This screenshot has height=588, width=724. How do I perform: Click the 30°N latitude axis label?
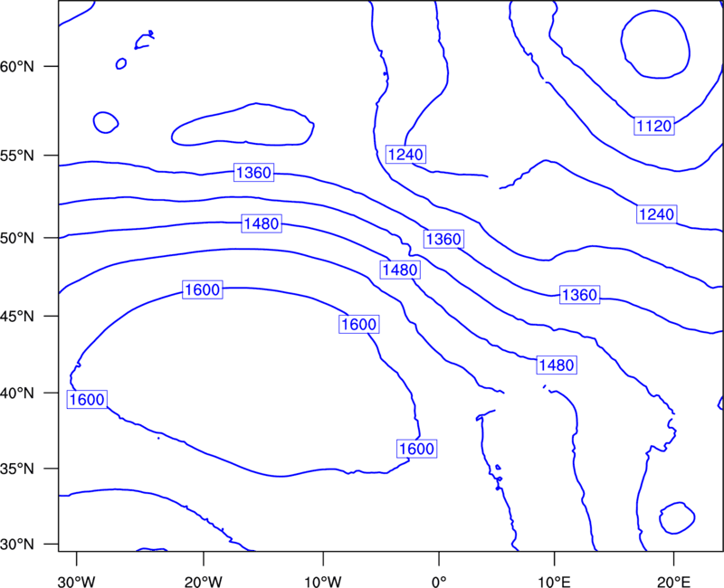tap(17, 545)
